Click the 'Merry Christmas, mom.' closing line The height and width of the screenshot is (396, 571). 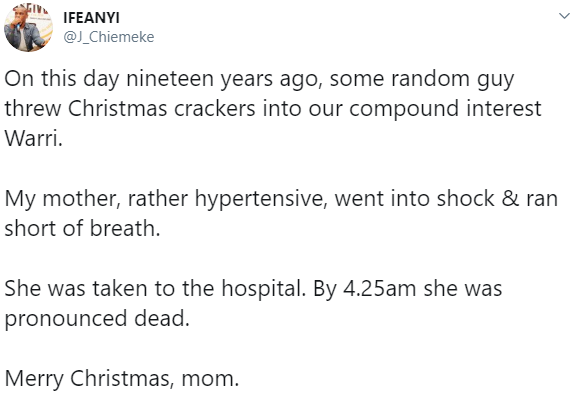[x=122, y=379]
